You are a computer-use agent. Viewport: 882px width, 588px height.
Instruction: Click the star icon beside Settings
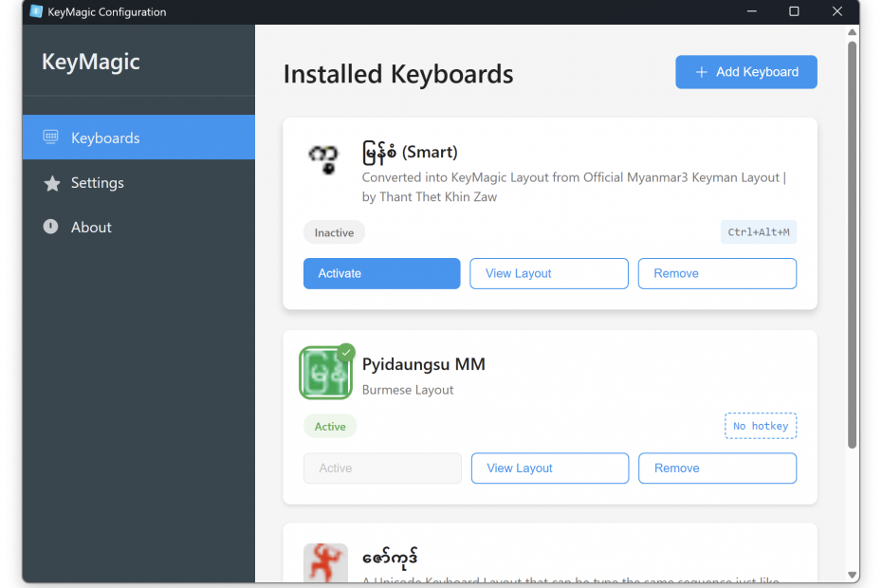pos(52,183)
